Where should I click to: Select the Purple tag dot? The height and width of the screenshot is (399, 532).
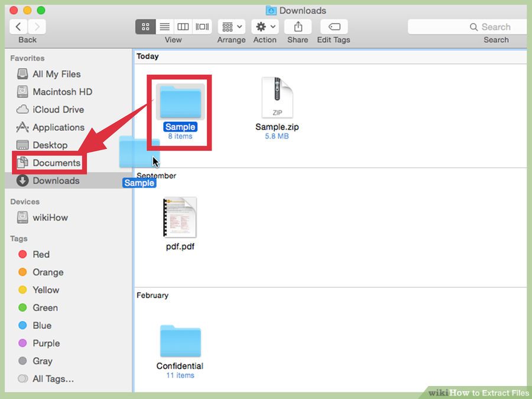[22, 343]
